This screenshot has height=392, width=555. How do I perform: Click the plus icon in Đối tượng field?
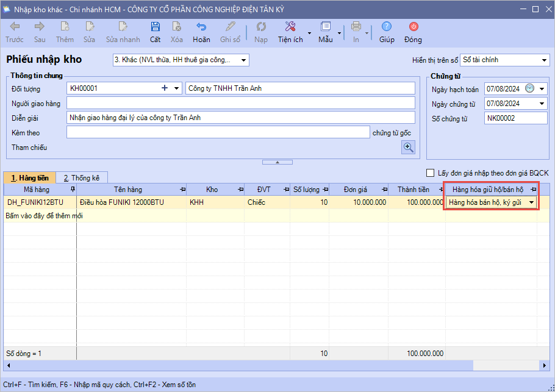[x=164, y=88]
